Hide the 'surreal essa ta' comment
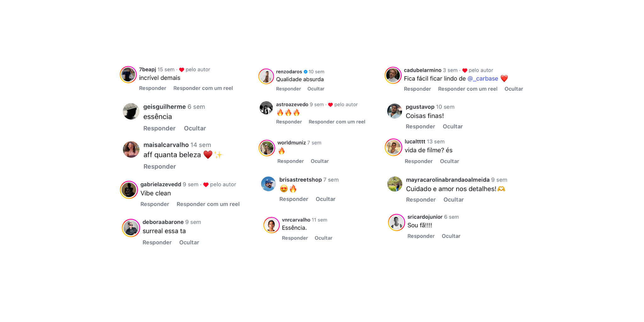The image size is (644, 322). pyautogui.click(x=189, y=242)
